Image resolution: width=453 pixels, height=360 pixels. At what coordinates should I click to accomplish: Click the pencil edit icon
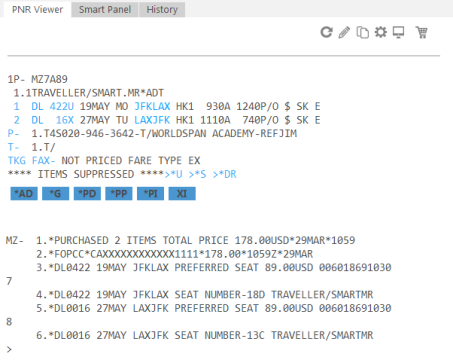344,33
